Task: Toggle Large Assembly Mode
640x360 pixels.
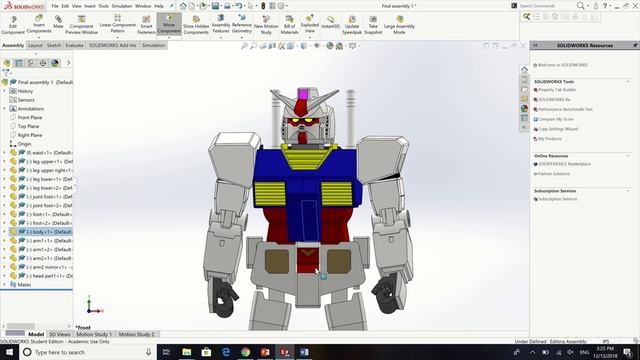Action: click(399, 25)
